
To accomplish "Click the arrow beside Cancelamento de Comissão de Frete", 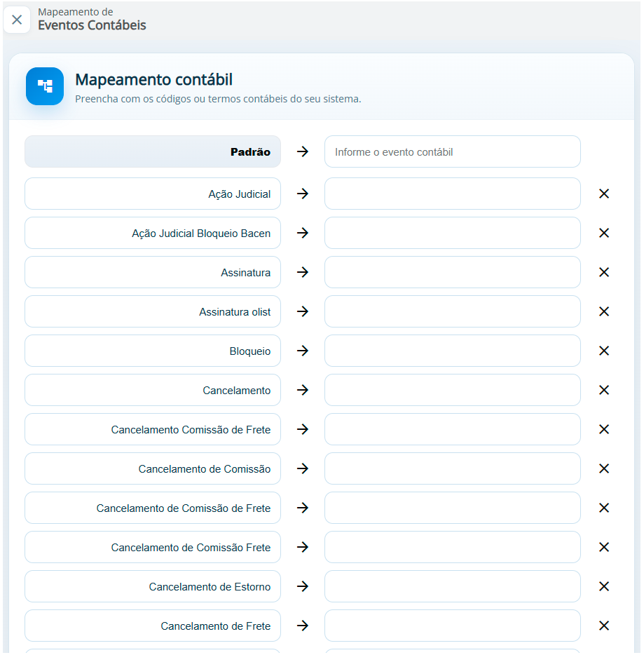I will pos(303,508).
